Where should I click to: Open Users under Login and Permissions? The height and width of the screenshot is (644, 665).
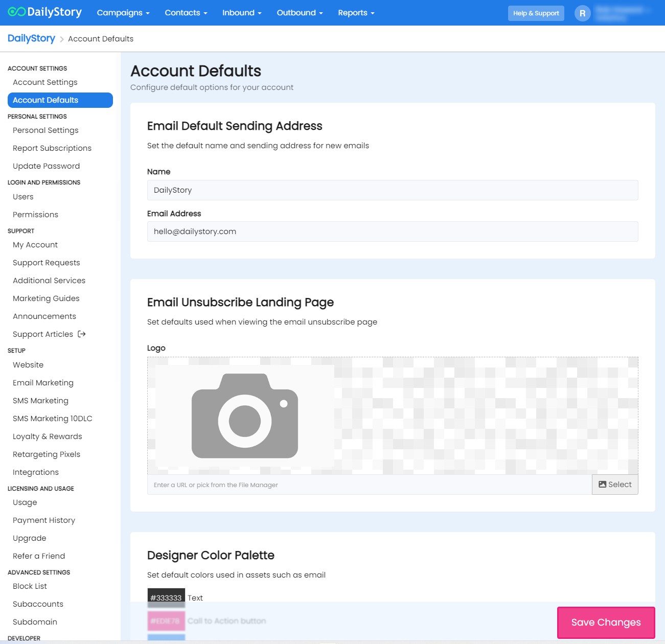[23, 197]
